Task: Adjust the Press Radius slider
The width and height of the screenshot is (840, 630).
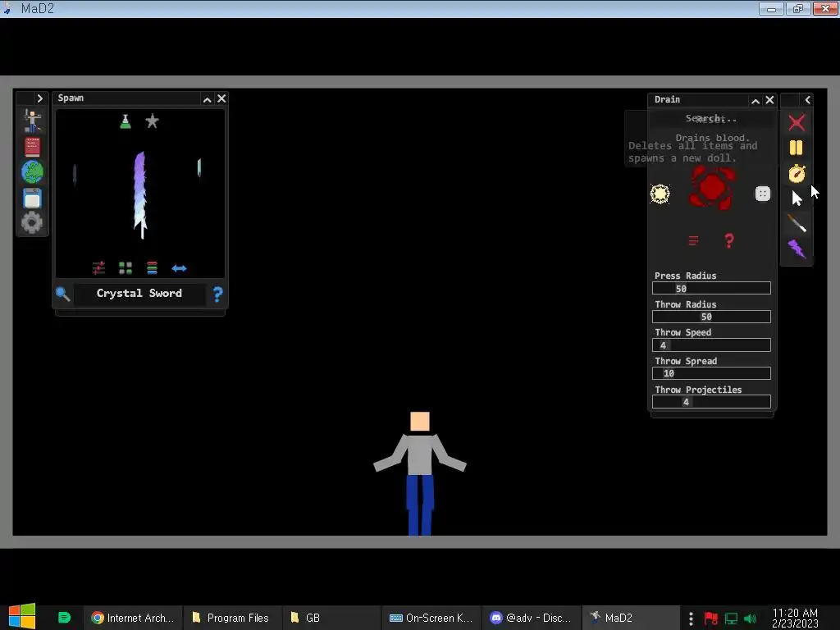Action: 711,288
